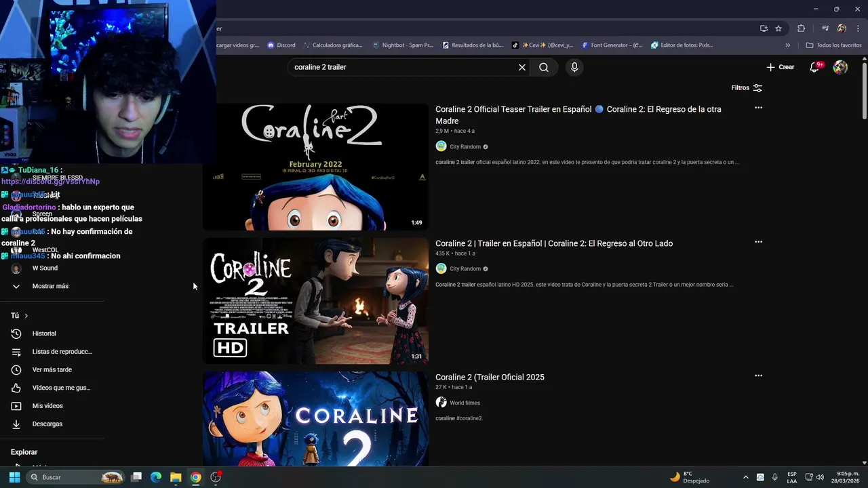868x488 pixels.
Task: Open the Editor de fotos: Pixlr bookmark
Action: (x=682, y=45)
